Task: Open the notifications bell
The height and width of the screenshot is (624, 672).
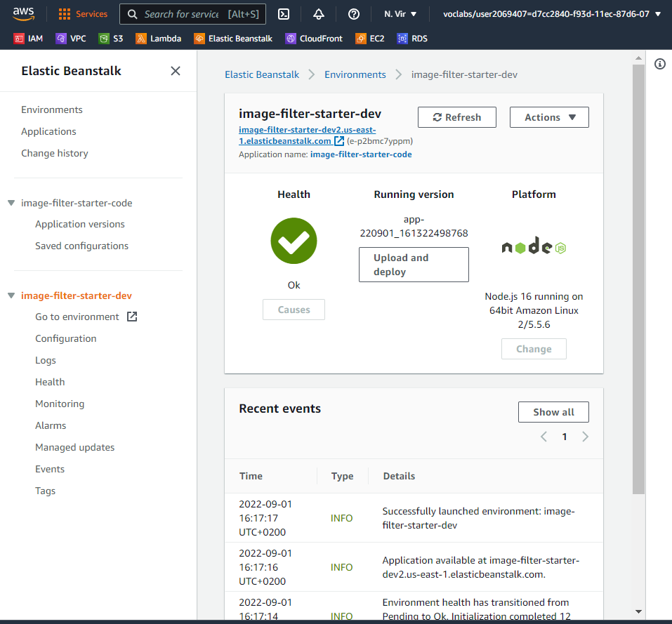Action: point(319,13)
